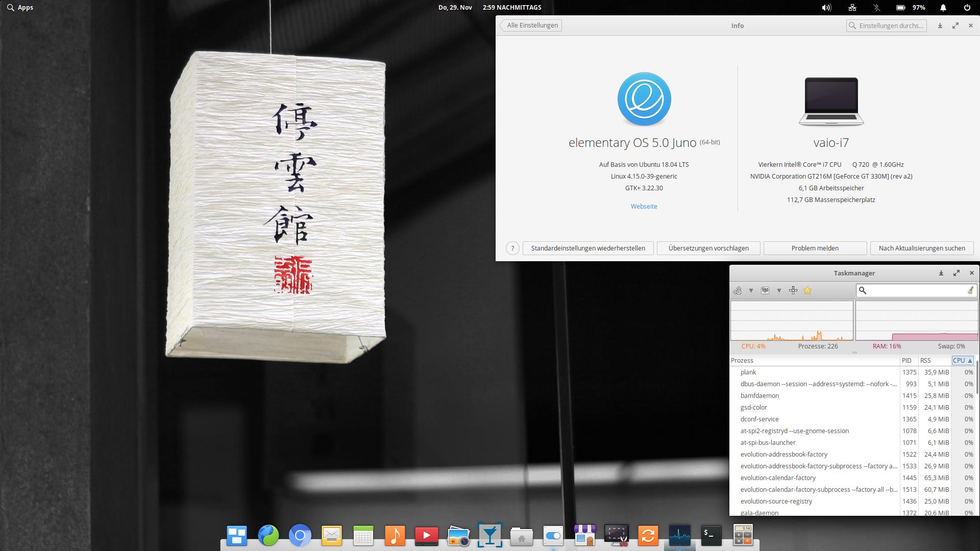
Task: Open the Screenshot tool in dock
Action: pos(617,535)
